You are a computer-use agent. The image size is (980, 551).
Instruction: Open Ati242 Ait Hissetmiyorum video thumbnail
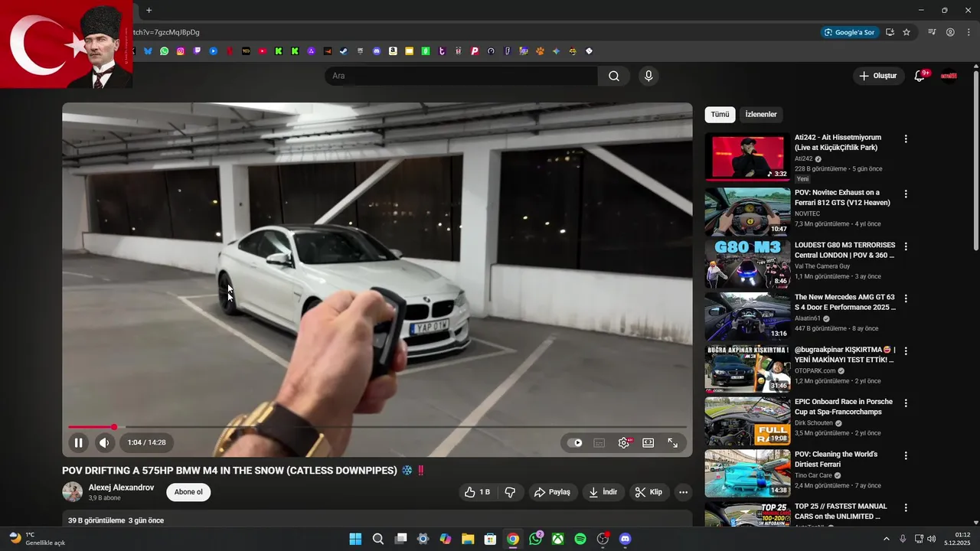[x=747, y=158]
